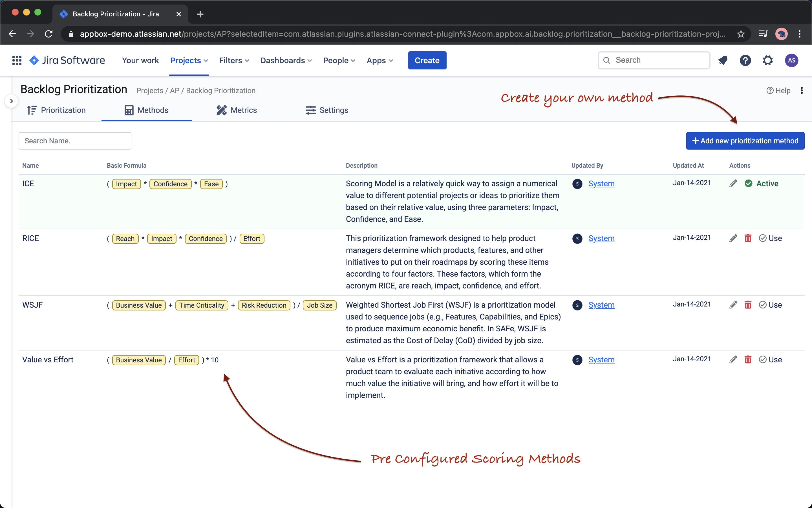812x508 pixels.
Task: Open a new browser tab
Action: point(200,14)
